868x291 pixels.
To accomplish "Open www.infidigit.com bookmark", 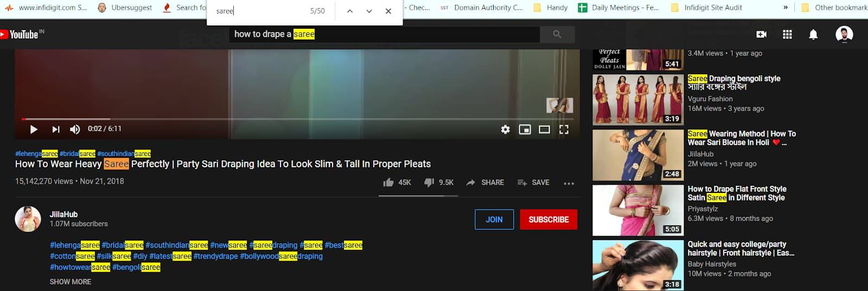I will pyautogui.click(x=46, y=8).
